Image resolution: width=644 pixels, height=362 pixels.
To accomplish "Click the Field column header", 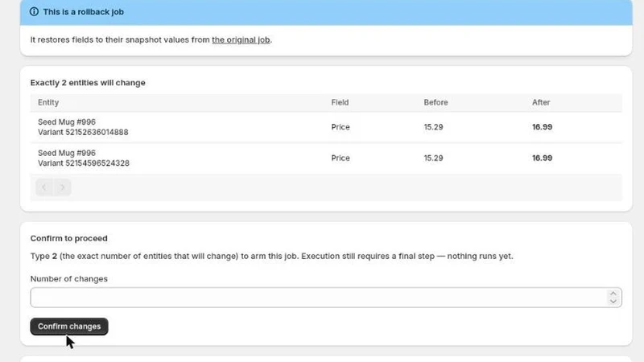I will click(x=340, y=102).
